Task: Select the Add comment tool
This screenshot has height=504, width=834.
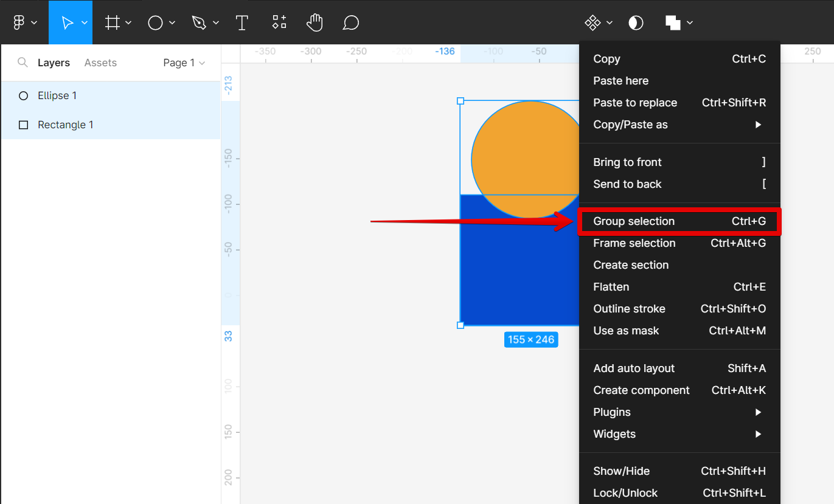Action: point(351,22)
